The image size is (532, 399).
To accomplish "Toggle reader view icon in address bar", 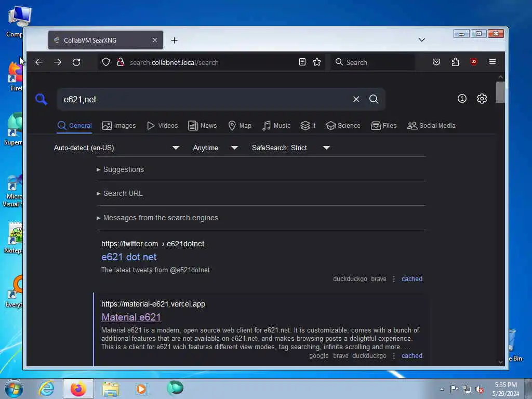I will 302,62.
